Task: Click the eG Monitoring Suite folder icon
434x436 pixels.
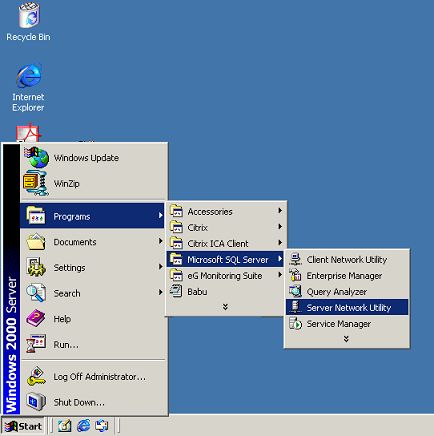Action: [176, 275]
